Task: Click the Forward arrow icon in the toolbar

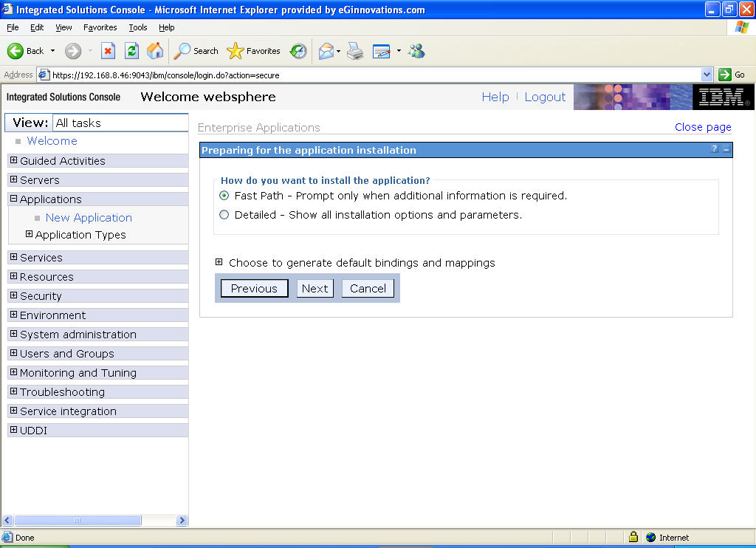Action: click(73, 51)
